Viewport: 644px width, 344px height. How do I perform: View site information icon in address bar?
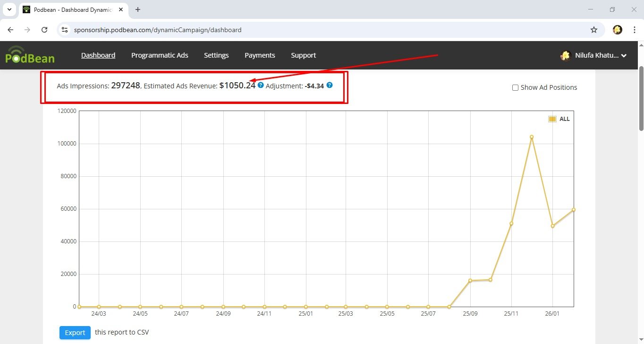(x=66, y=30)
